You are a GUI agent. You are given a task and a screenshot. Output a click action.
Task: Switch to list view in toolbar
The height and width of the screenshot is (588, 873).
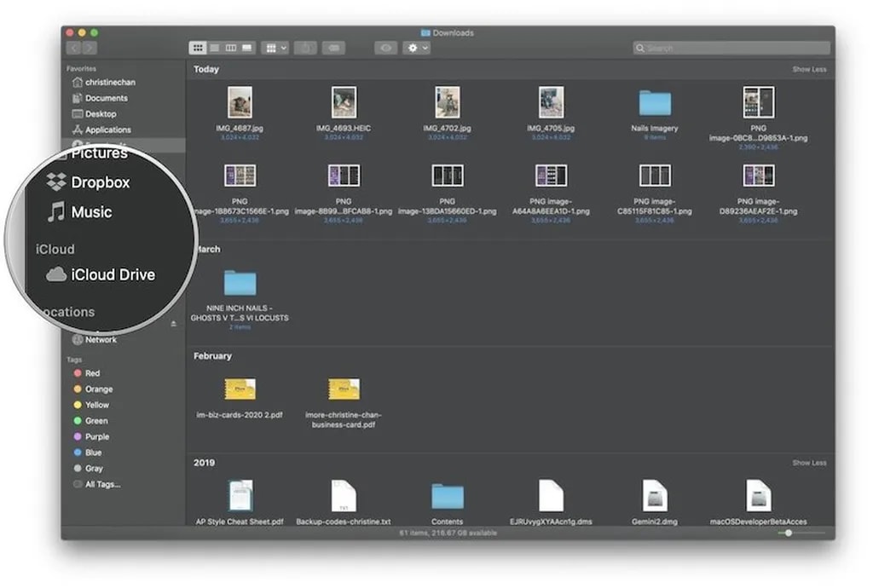(x=214, y=49)
